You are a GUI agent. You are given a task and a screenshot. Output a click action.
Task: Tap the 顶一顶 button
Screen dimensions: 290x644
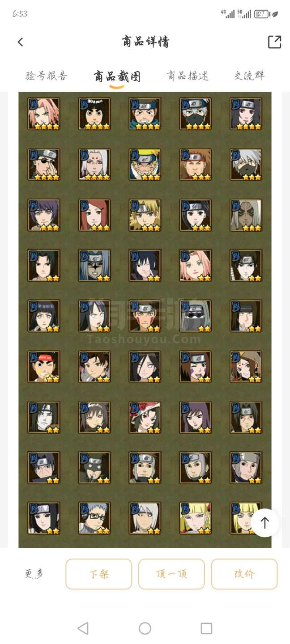point(171,574)
